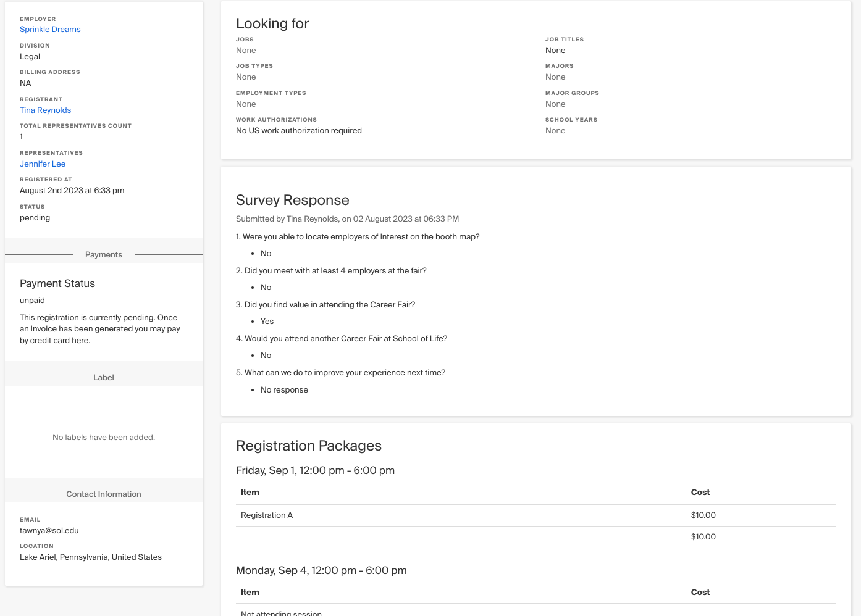Click the 'August 2nd 2023 at 6:33 pm' text
This screenshot has height=616, width=861.
[72, 191]
